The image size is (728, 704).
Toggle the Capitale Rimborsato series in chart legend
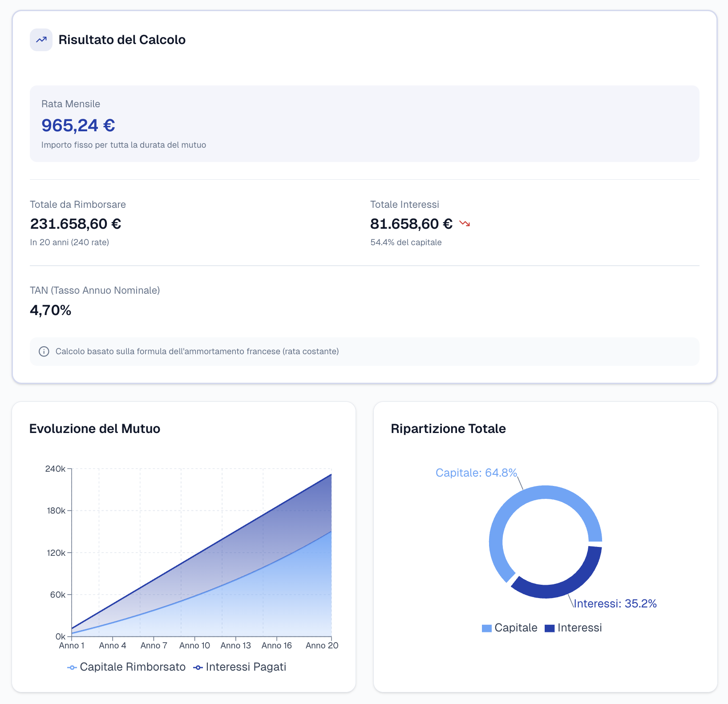(x=133, y=667)
